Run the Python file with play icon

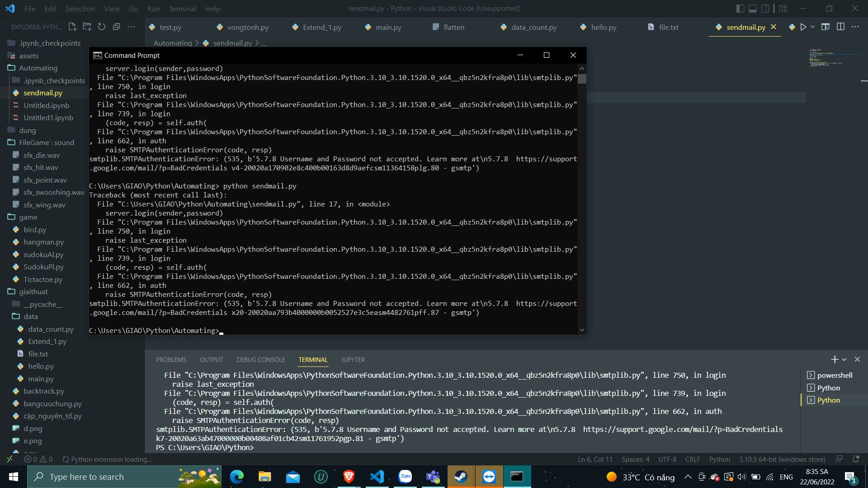803,27
